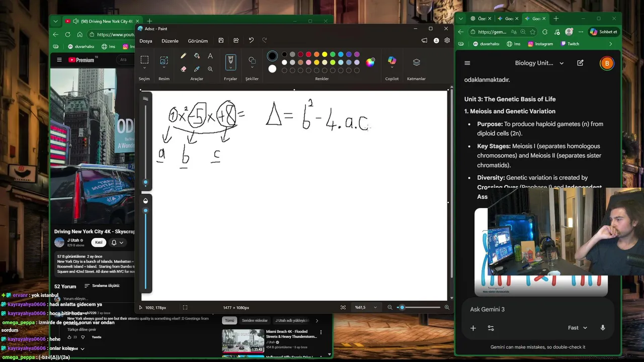
Task: Reload the YouTube browser page
Action: coord(68,34)
